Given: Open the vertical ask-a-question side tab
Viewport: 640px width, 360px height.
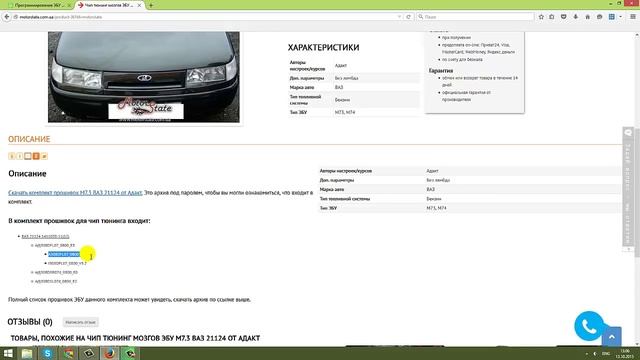Looking at the screenshot, I should (628, 186).
